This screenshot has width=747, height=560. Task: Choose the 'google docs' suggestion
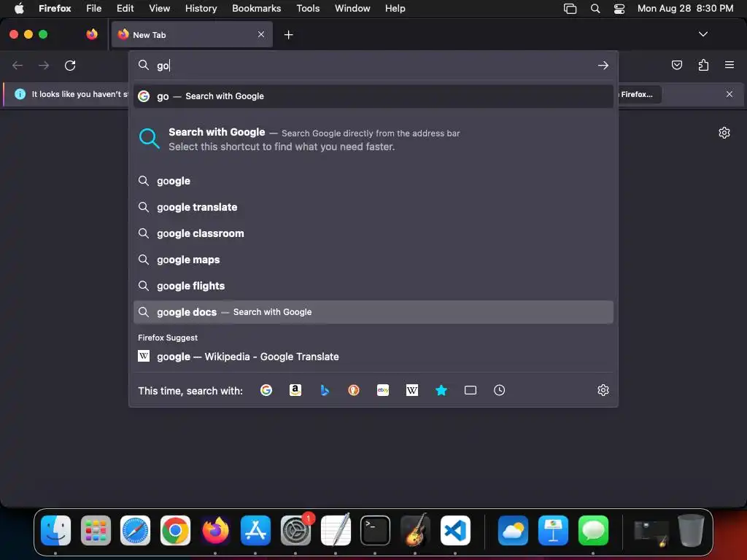click(x=373, y=312)
